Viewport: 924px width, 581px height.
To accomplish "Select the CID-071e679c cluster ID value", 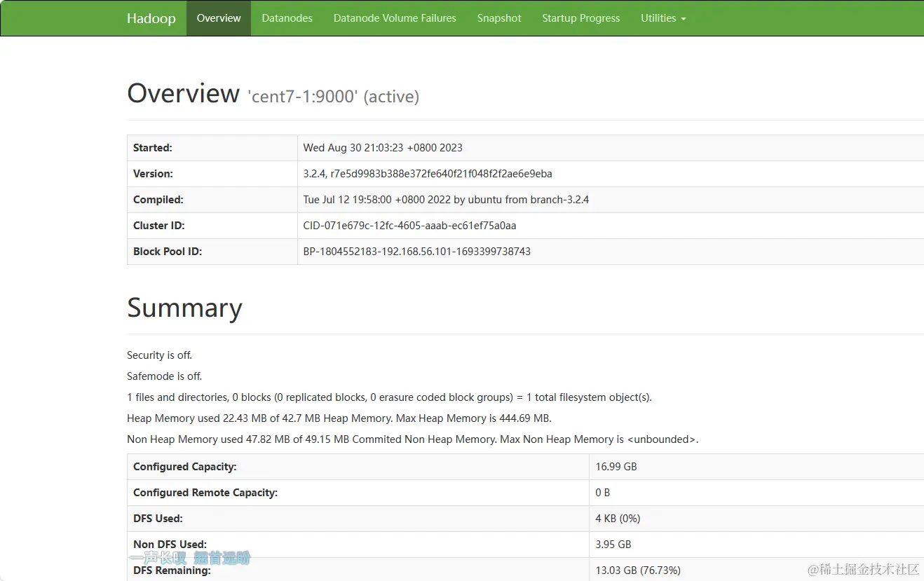I will (409, 226).
